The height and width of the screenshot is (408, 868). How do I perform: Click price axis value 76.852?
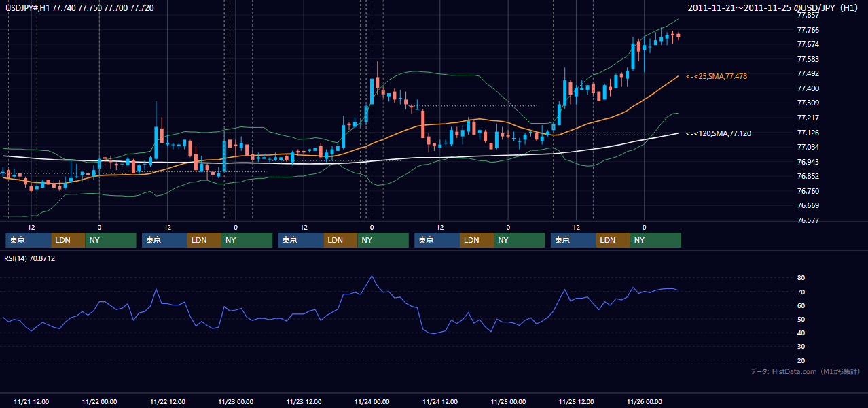click(808, 176)
